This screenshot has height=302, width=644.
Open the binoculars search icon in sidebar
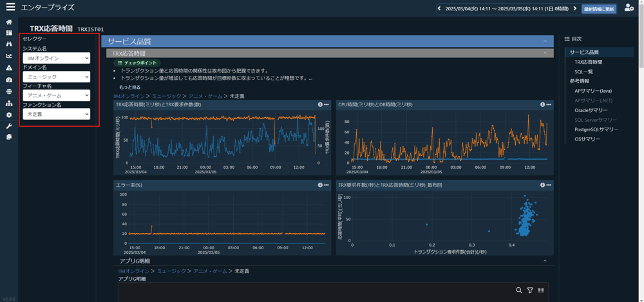pyautogui.click(x=9, y=44)
